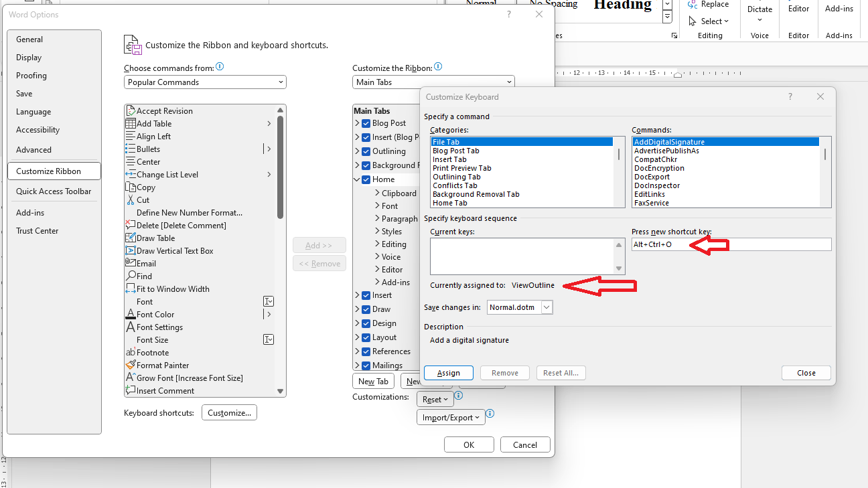Viewport: 868px width, 488px height.
Task: Choose the Find magnifier icon
Action: pyautogui.click(x=131, y=276)
